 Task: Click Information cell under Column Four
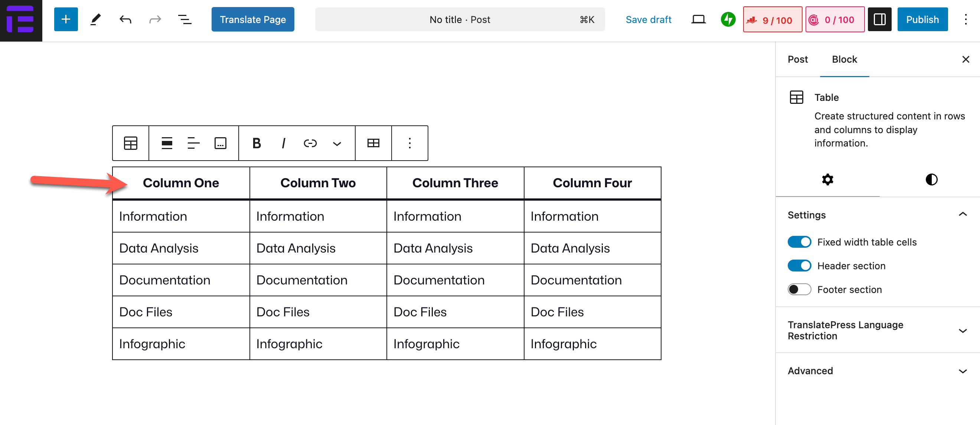click(x=592, y=216)
